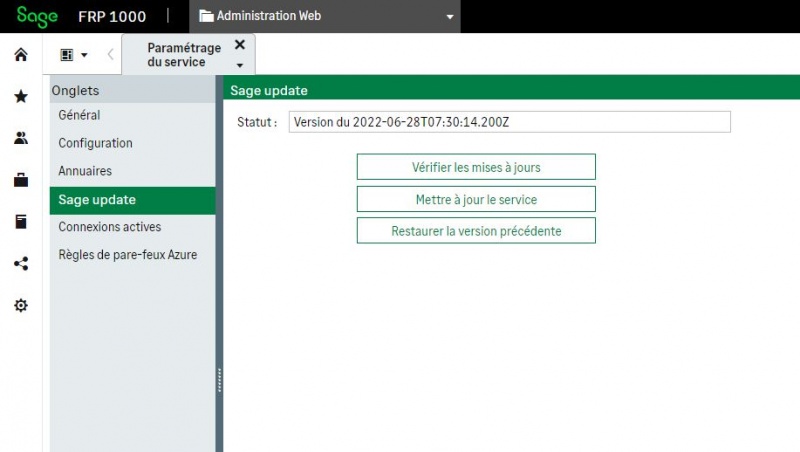Screen dimensions: 800x452
Task: Click Restaurer la version précédente button
Action: tap(476, 231)
